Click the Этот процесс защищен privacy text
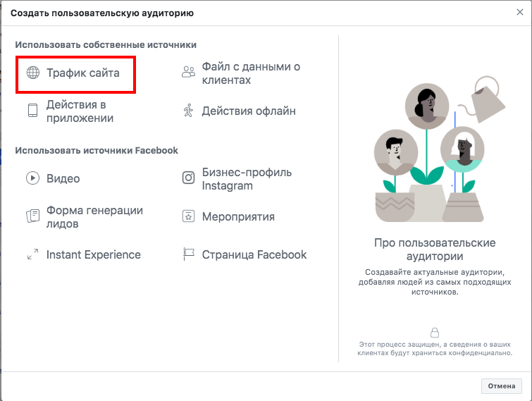532x401 pixels. (435, 349)
